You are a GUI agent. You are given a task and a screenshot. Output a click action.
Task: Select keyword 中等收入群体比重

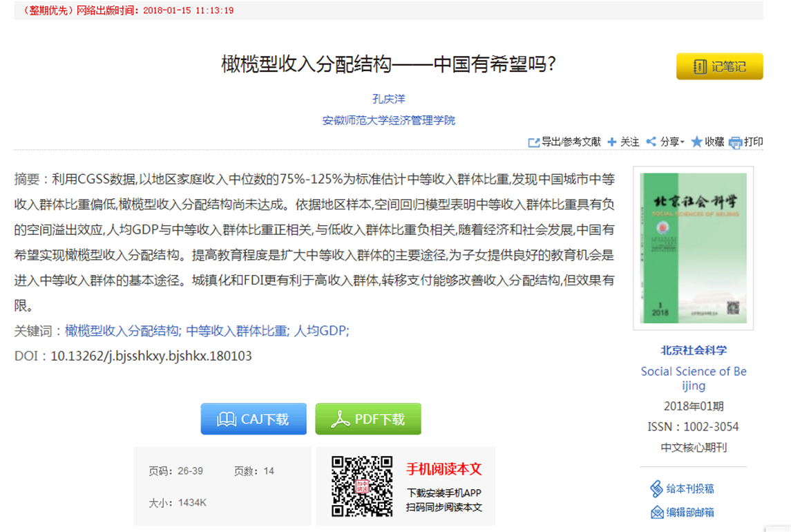pyautogui.click(x=238, y=331)
